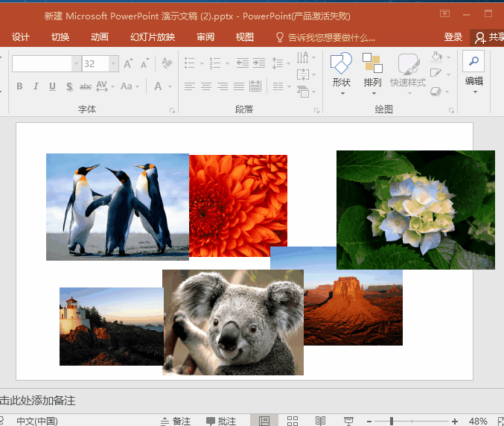Open the 审阅 ribbon tab
The image size is (504, 426).
coord(205,37)
